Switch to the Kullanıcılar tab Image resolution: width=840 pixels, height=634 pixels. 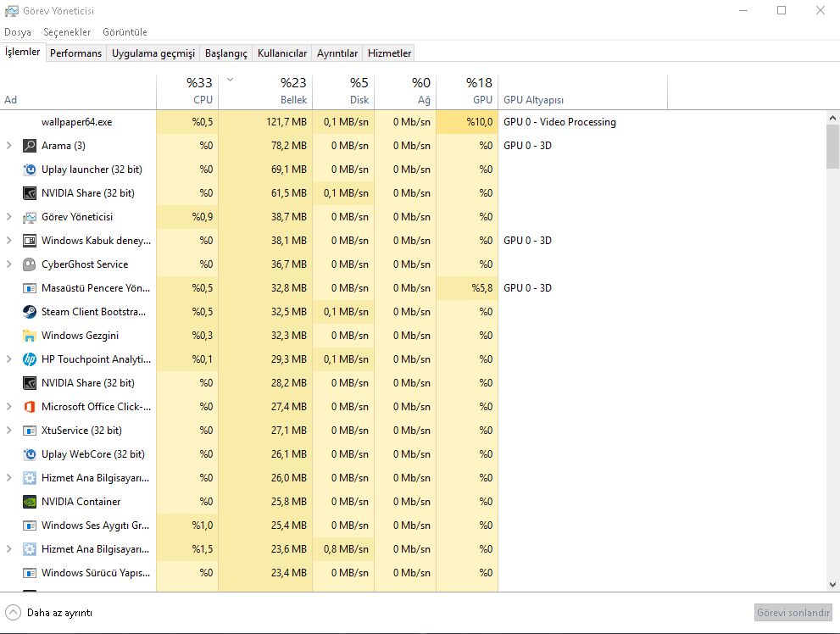coord(282,53)
